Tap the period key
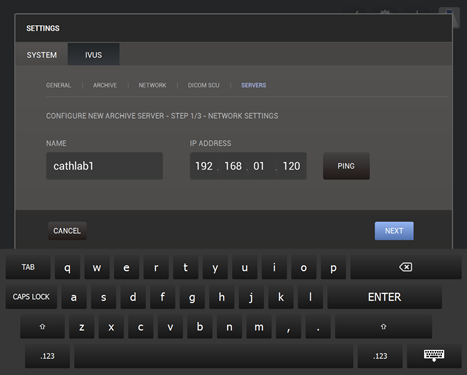The height and width of the screenshot is (375, 467). click(318, 327)
